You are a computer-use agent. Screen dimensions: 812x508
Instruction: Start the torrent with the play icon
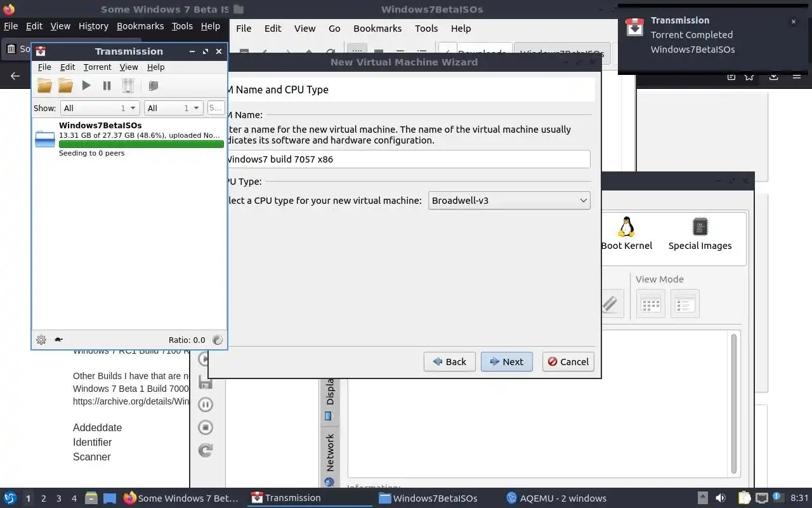(x=86, y=85)
